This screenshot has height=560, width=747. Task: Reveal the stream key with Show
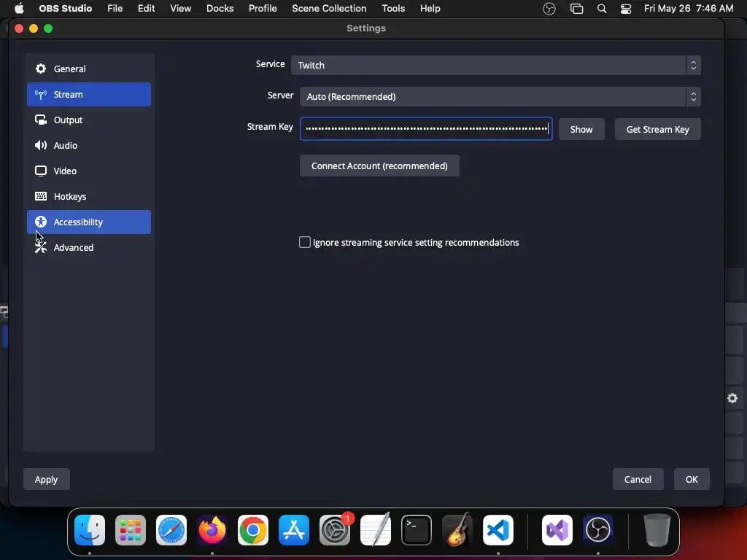tap(581, 130)
